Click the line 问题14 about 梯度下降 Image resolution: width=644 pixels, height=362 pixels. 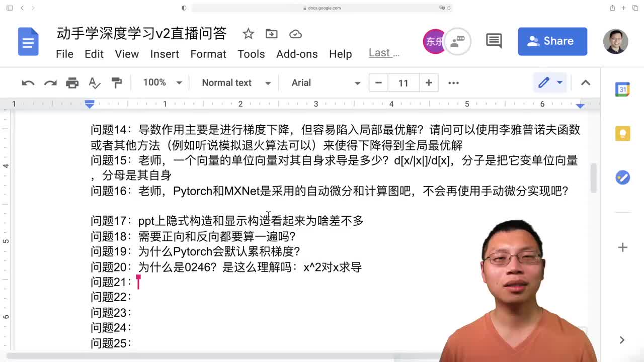[335, 137]
